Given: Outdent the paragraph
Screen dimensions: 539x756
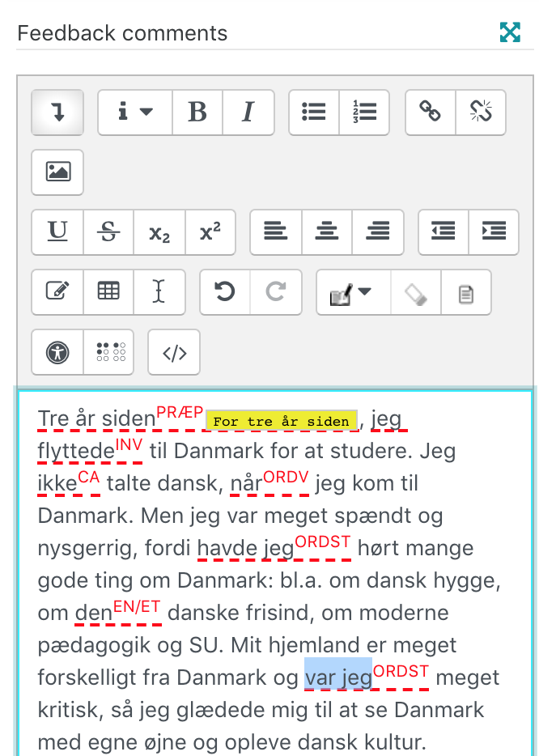Looking at the screenshot, I should [444, 232].
